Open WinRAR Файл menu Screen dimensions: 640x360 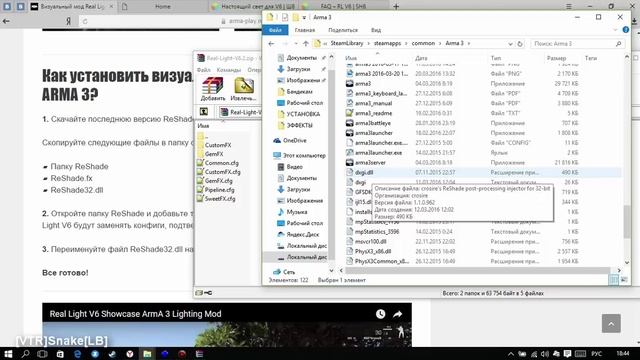click(204, 70)
